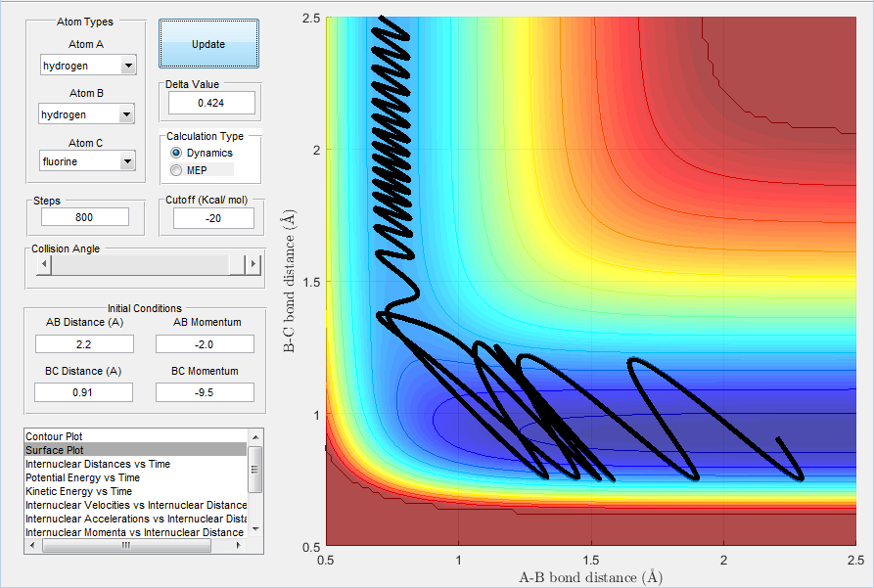
Task: Click the AB Momentum input field
Action: [x=205, y=343]
